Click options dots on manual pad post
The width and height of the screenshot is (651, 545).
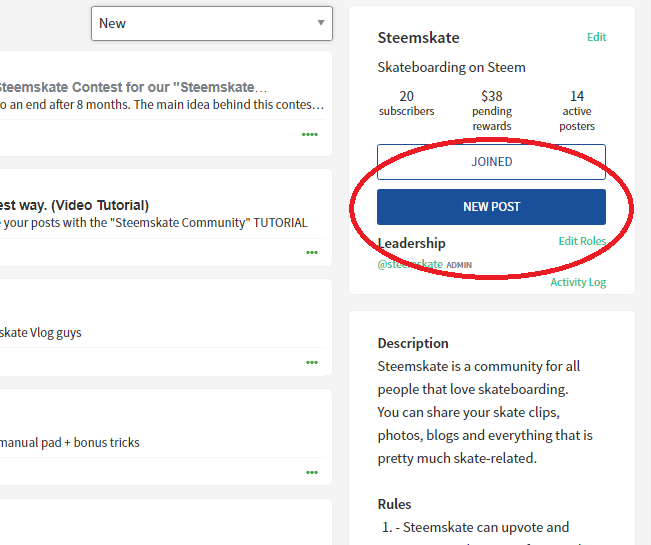point(312,472)
